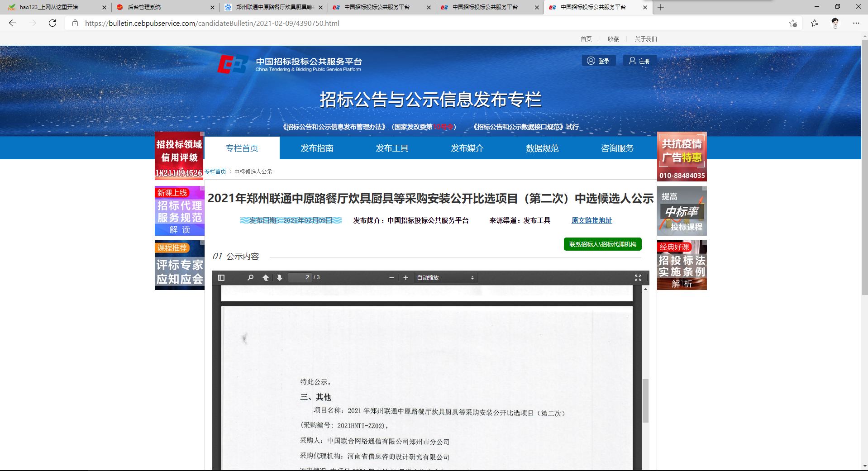Viewport: 868px width, 471px height.
Task: Click 联系招标人\招标代理机构 green button
Action: 603,244
